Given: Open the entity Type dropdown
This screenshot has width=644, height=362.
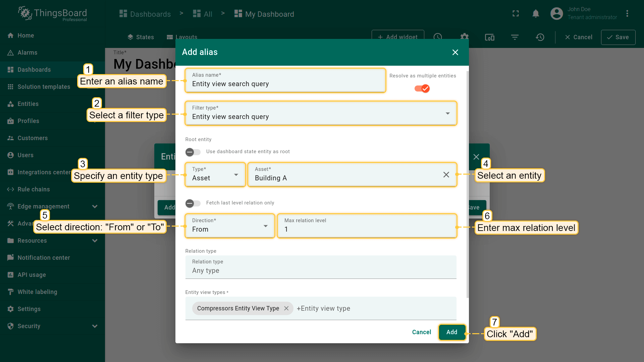Looking at the screenshot, I should coord(215,175).
